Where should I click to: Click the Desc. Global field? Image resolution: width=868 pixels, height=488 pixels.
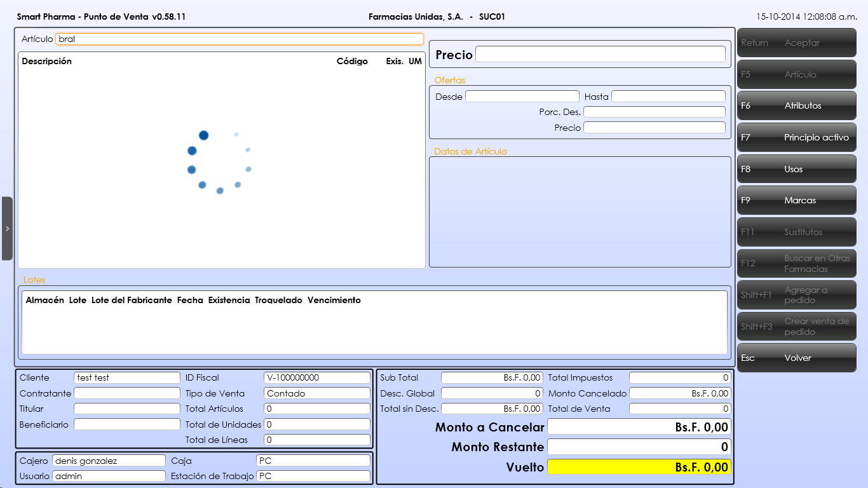[x=492, y=393]
